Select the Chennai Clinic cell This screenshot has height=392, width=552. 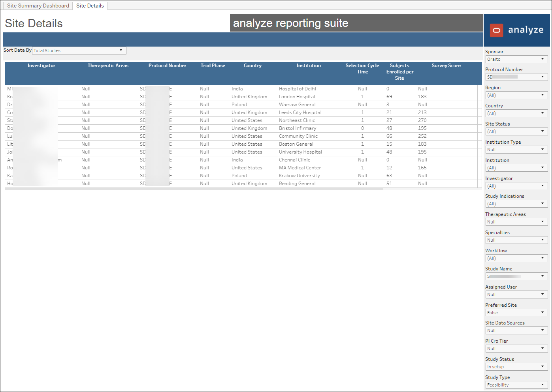coord(294,160)
